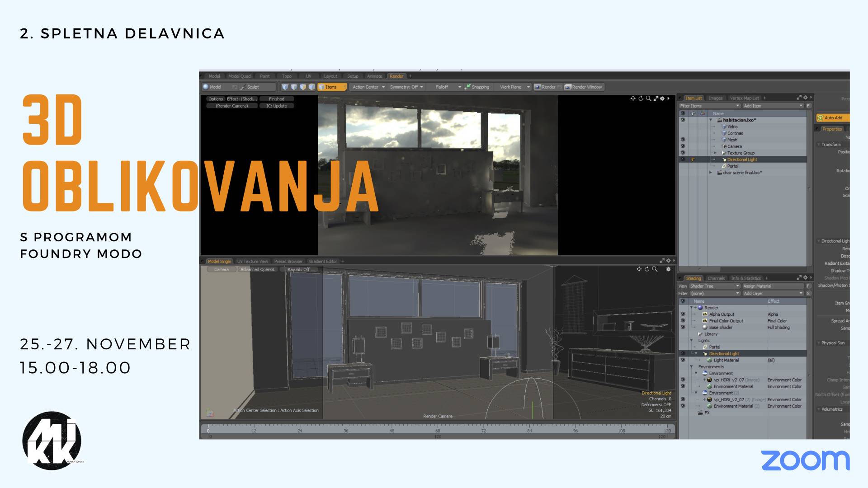868x488 pixels.
Task: Hide the Mesh item visibility eye
Action: (x=683, y=140)
